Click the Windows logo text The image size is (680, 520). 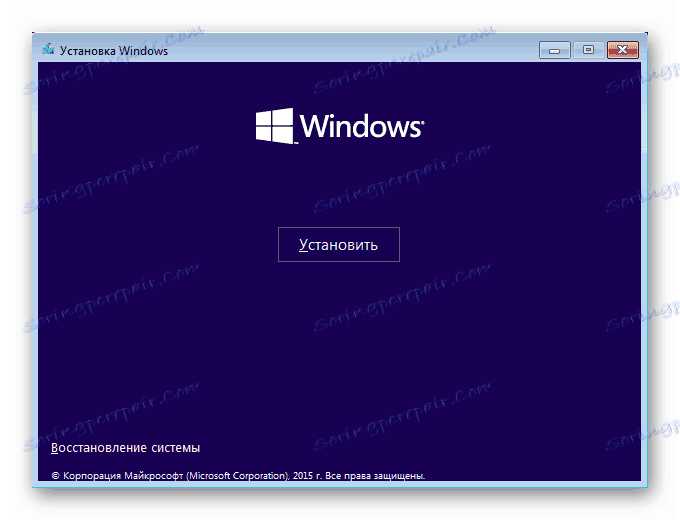[361, 126]
